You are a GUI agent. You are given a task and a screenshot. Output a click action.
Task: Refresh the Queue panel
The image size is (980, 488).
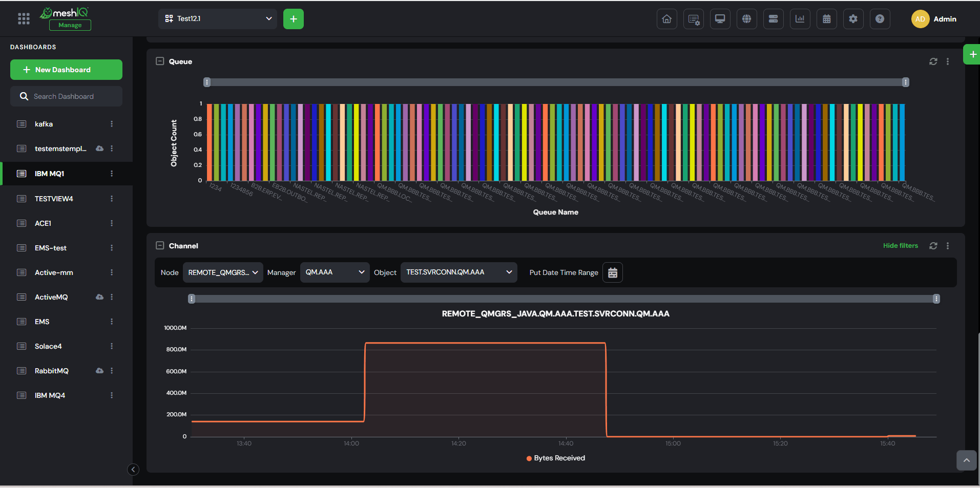(933, 61)
